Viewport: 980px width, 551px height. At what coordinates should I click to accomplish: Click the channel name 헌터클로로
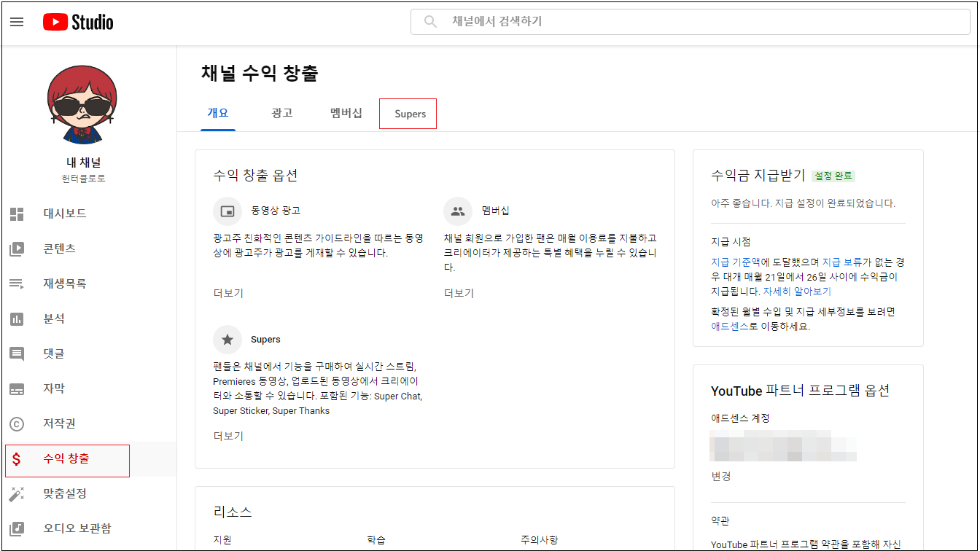tap(83, 179)
